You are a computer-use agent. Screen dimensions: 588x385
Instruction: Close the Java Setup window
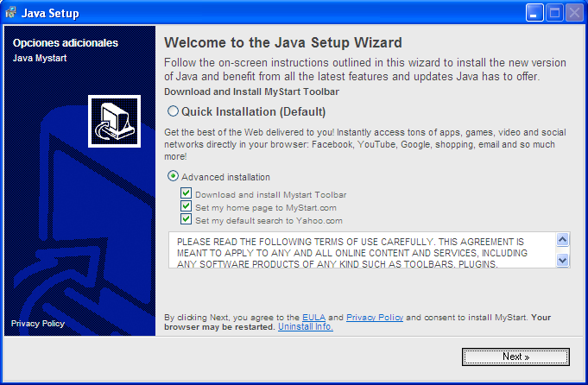(x=574, y=13)
